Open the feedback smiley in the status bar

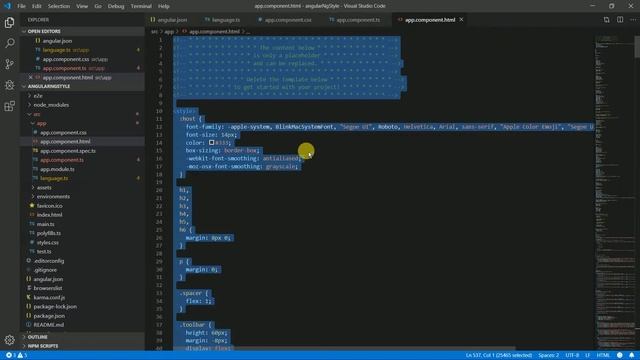pyautogui.click(x=620, y=355)
